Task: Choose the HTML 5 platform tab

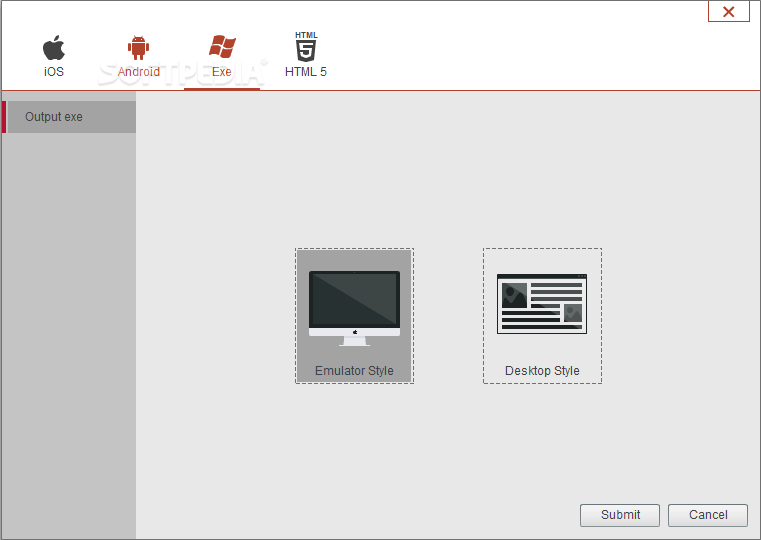Action: tap(306, 55)
